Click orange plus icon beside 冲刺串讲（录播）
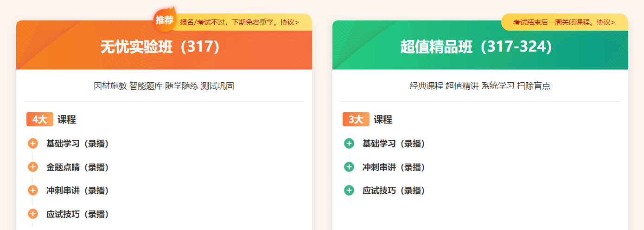This screenshot has width=644, height=230. tap(33, 191)
